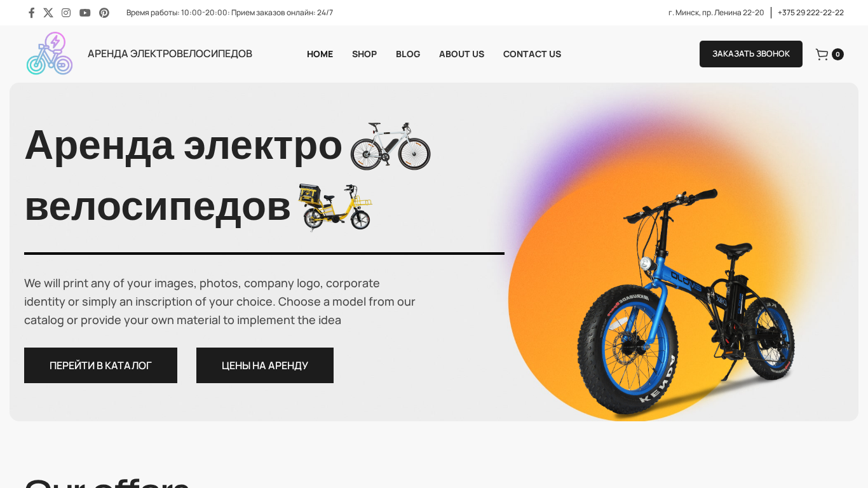This screenshot has height=488, width=868.
Task: Open the Instagram social icon
Action: coord(66,13)
